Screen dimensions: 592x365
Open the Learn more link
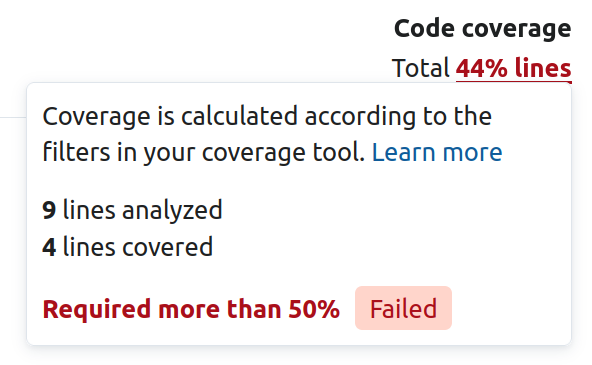coord(437,152)
